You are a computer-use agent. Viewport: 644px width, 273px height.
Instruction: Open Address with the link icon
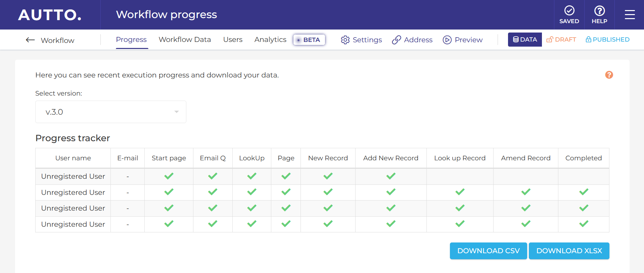pyautogui.click(x=397, y=40)
